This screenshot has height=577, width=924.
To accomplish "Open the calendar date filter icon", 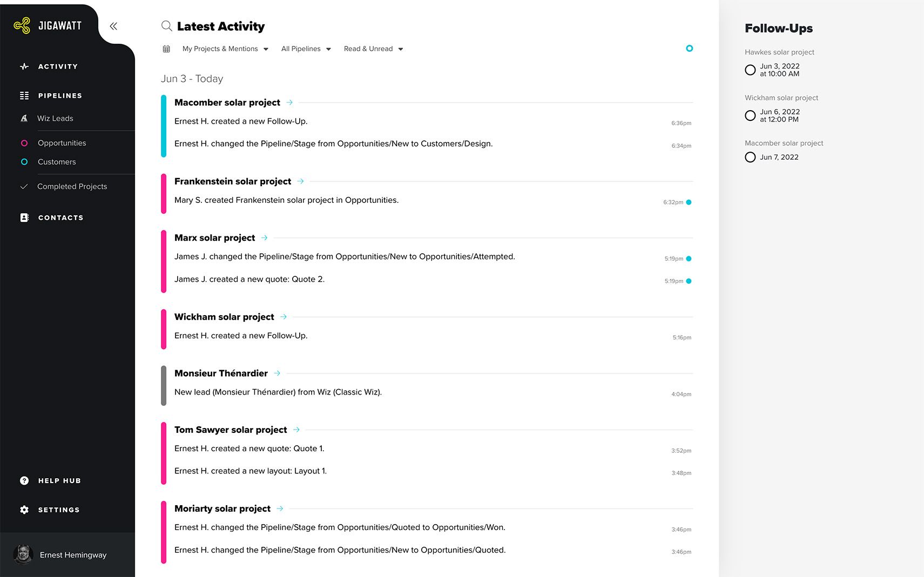I will click(166, 49).
